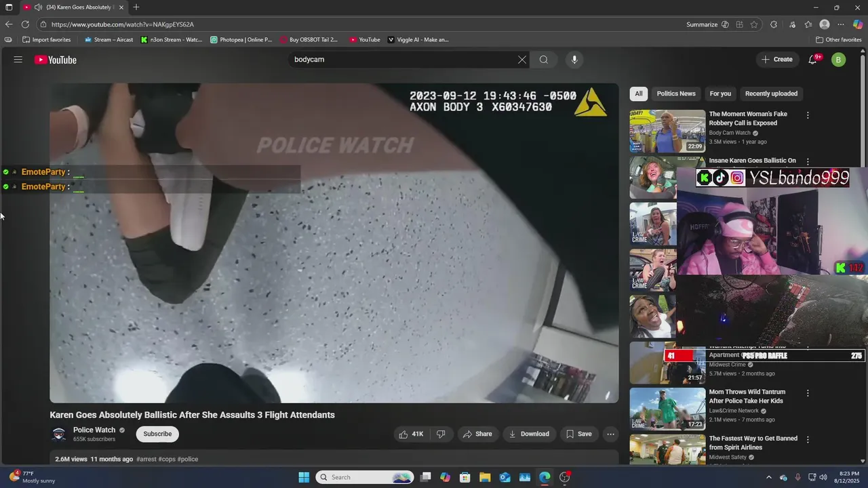Open Fake Robbery Call video thumbnail

point(667,131)
